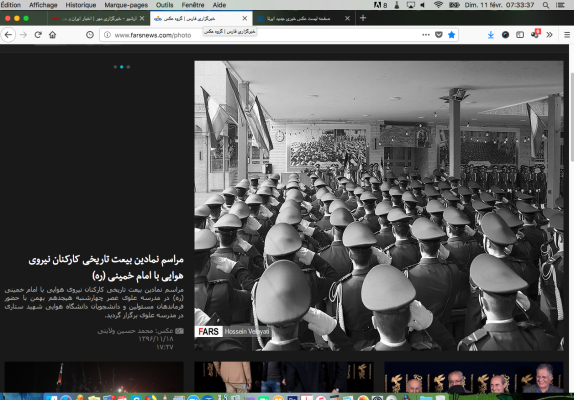Click the forward navigation arrow
574x400 pixels.
(x=23, y=35)
